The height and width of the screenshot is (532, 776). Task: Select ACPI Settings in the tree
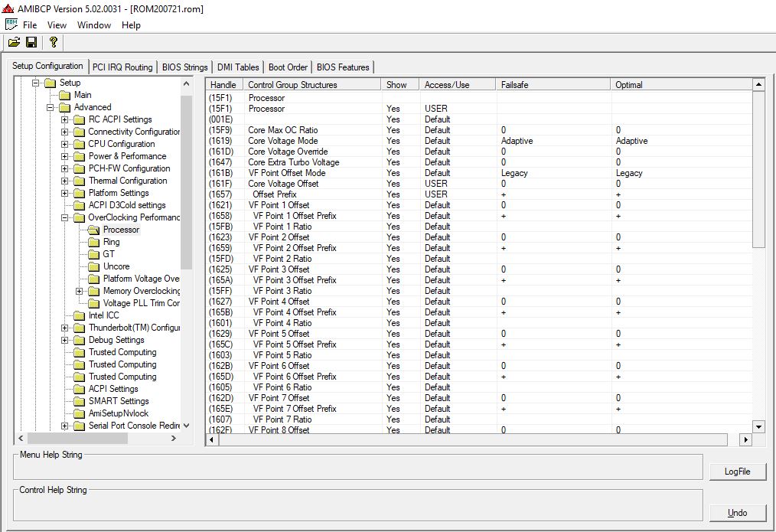[x=113, y=389]
